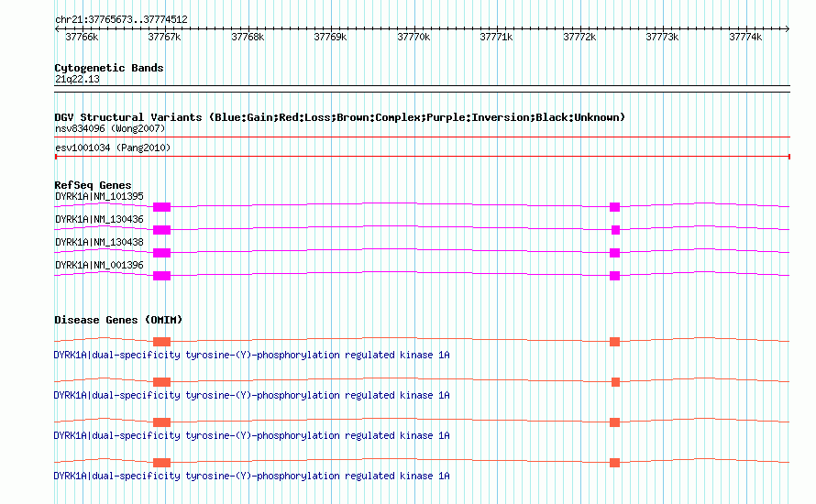This screenshot has height=504, width=816.
Task: Select the 37766k ruler position label
Action: tap(82, 37)
